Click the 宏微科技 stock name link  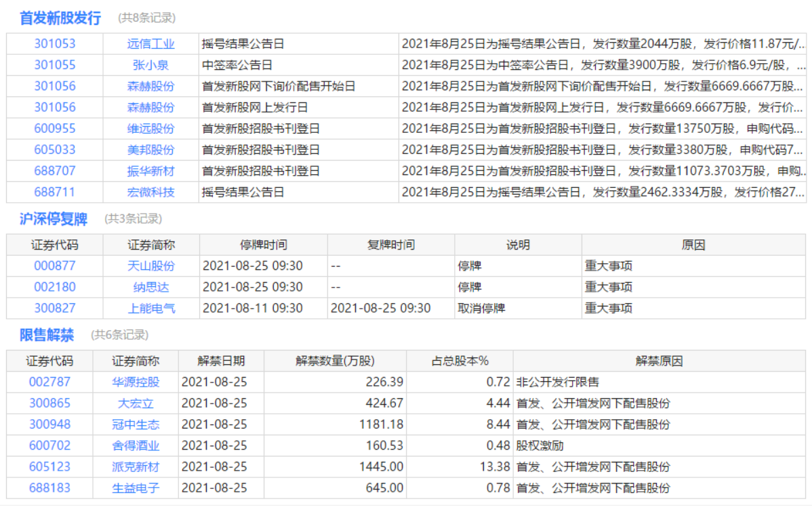point(150,193)
